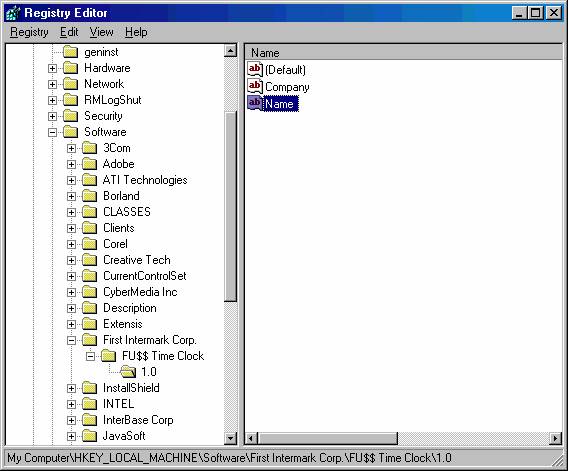Screen dimensions: 568x471
Task: Collapse the First Intermark Corp. key
Action: pos(71,340)
